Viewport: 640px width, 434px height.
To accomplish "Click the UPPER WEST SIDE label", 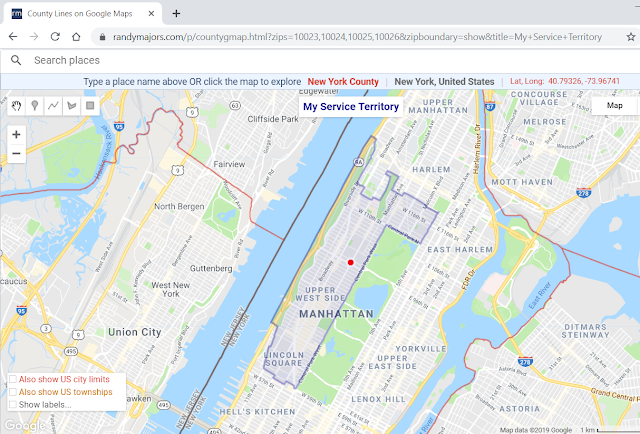I will coord(320,294).
